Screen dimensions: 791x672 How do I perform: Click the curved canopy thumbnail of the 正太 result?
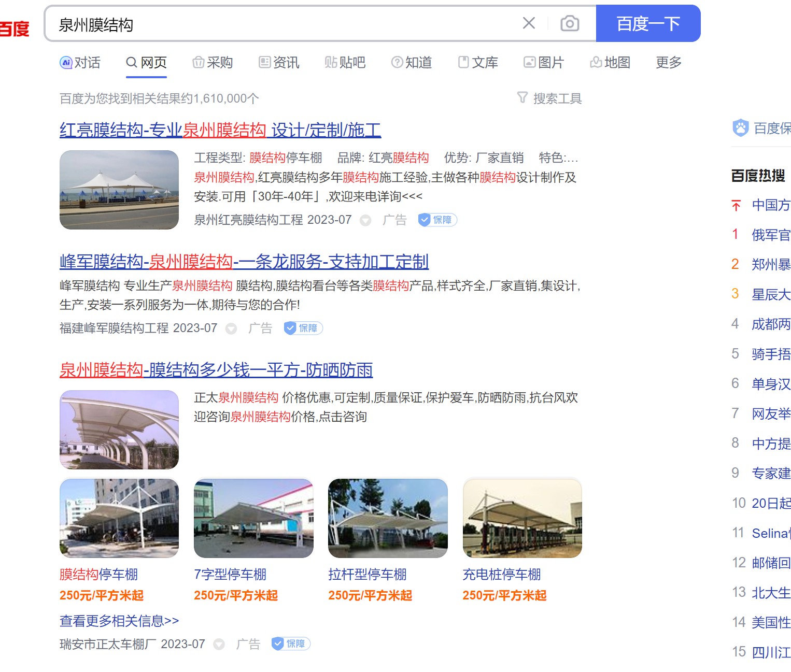(119, 430)
